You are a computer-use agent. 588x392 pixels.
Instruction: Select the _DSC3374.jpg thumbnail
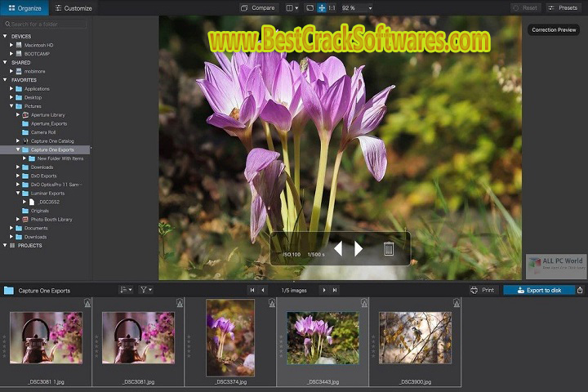[x=230, y=337]
